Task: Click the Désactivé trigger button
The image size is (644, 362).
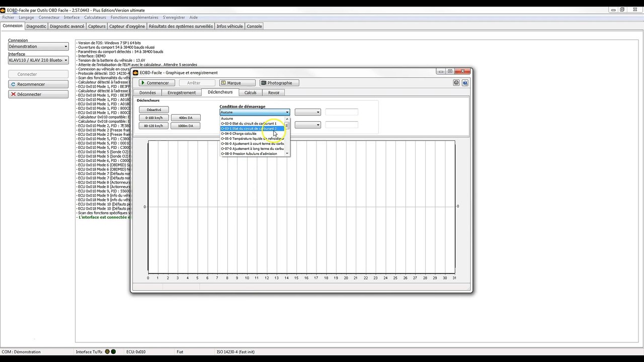Action: coord(154,110)
